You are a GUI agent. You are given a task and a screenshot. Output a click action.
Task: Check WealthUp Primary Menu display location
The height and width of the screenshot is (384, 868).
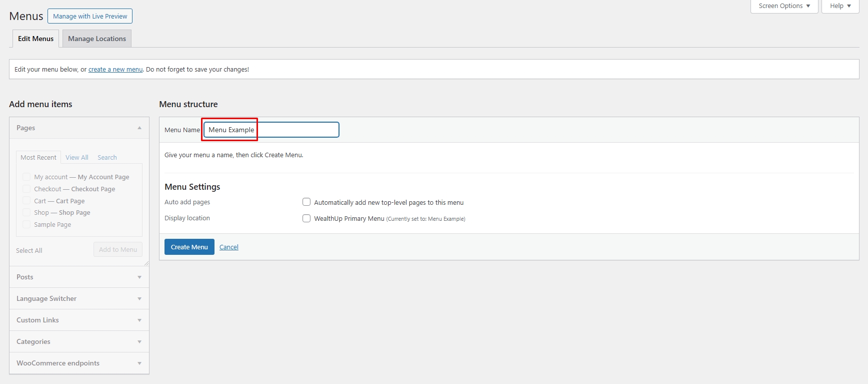306,218
